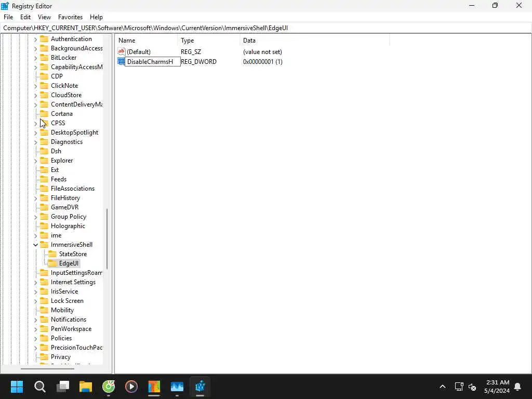The image size is (532, 399).
Task: Select the EdgeUI folder icon
Action: tap(52, 263)
